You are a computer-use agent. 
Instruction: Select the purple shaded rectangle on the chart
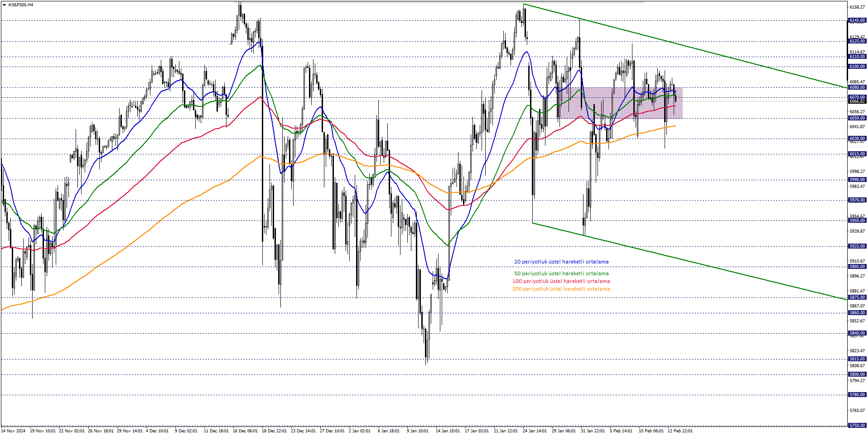[x=620, y=103]
